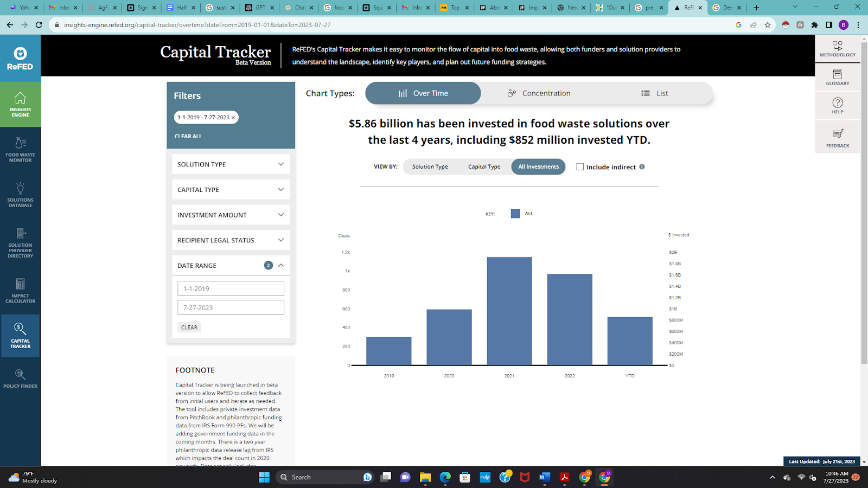Open the Food Waste Monitor sidebar icon
Screen dimensions: 868x488
20,149
